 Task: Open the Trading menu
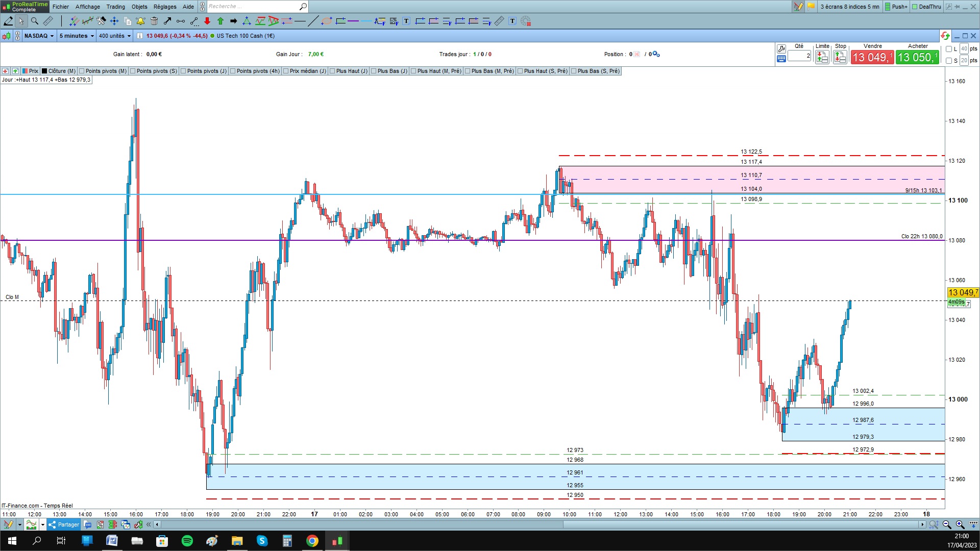(115, 7)
